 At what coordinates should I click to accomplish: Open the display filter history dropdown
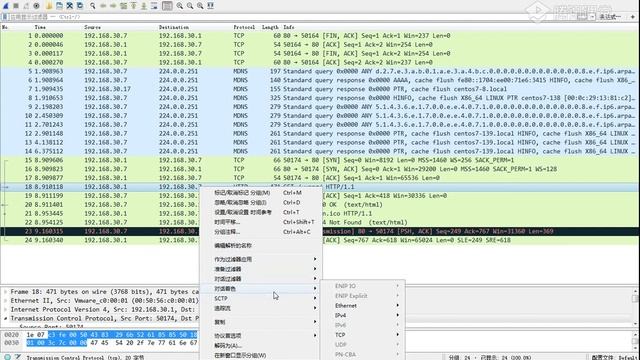pos(592,17)
